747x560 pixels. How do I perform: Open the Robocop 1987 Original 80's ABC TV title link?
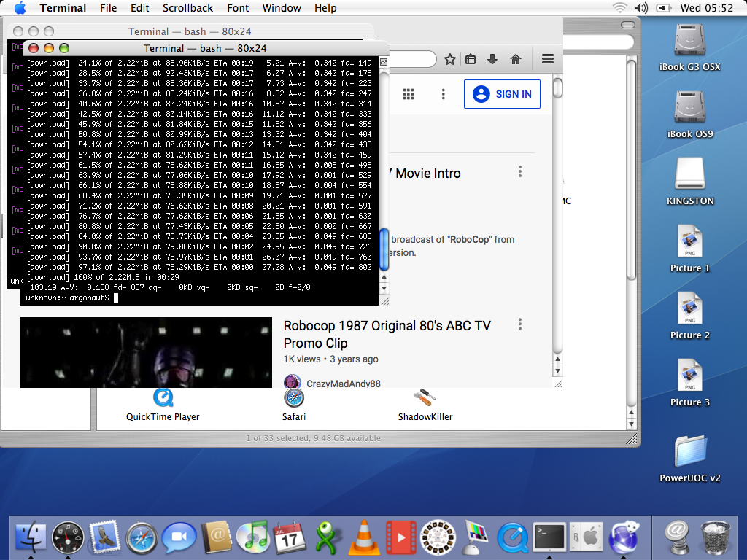point(387,334)
